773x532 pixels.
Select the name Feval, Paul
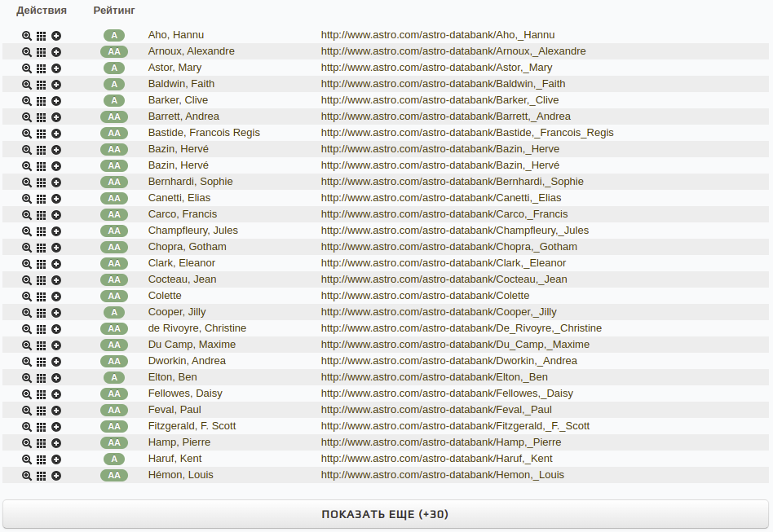[x=174, y=409]
